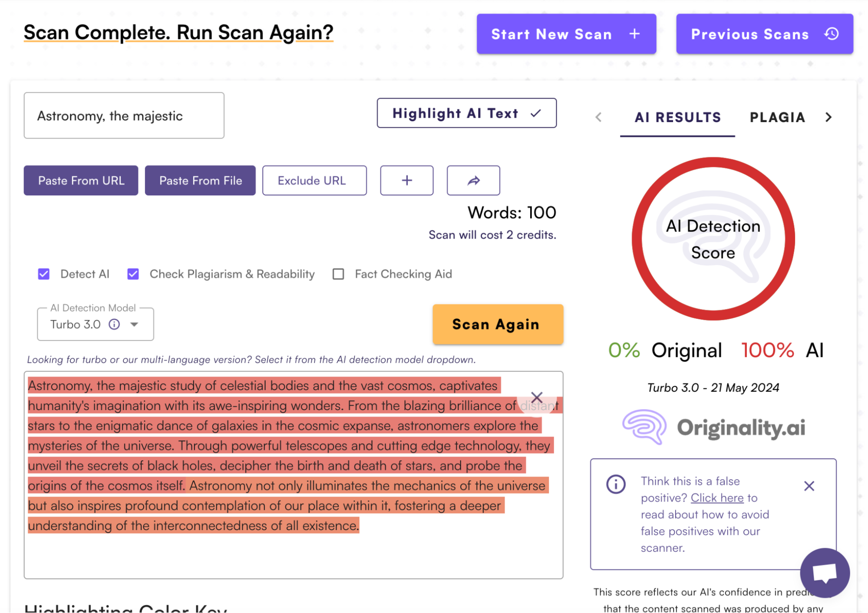This screenshot has height=613, width=868.
Task: Toggle Check Plagiarism & Readability checkbox
Action: pyautogui.click(x=133, y=274)
